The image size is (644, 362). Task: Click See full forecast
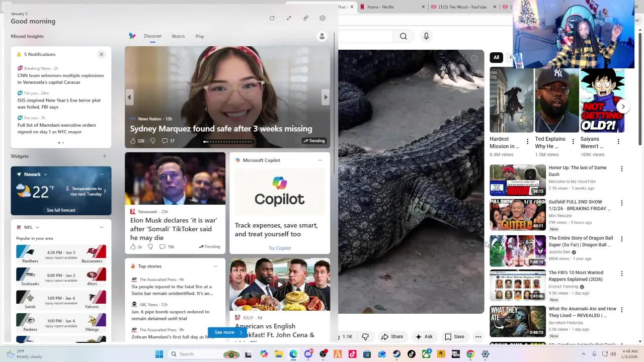tap(61, 210)
